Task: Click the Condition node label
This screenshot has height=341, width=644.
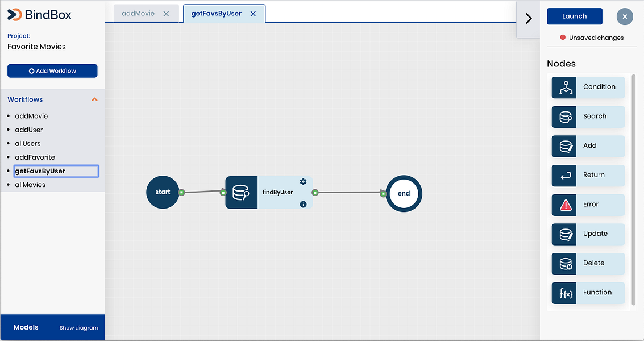Action: [599, 87]
